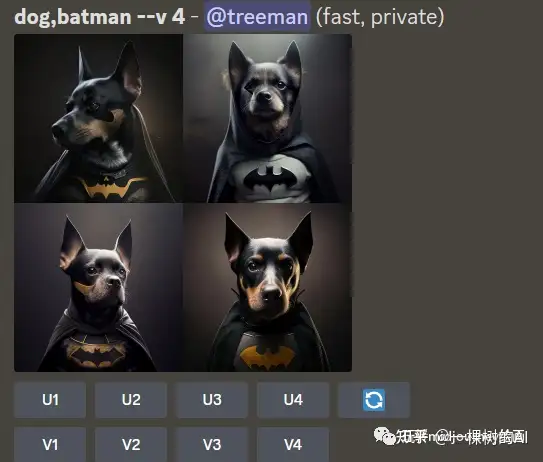543x462 pixels.
Task: Open the Doberman with yellow bat logo image
Action: [267, 287]
